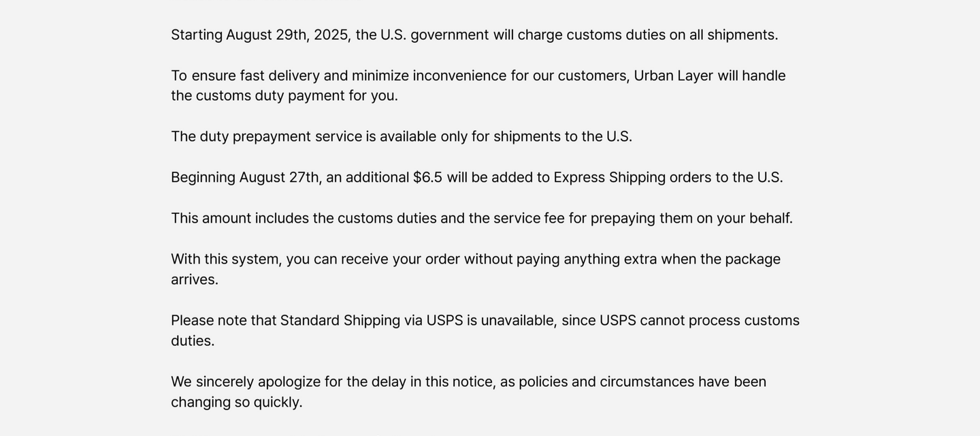Click the 'duty prepayment service is available' line
980x436 pixels.
pos(402,137)
